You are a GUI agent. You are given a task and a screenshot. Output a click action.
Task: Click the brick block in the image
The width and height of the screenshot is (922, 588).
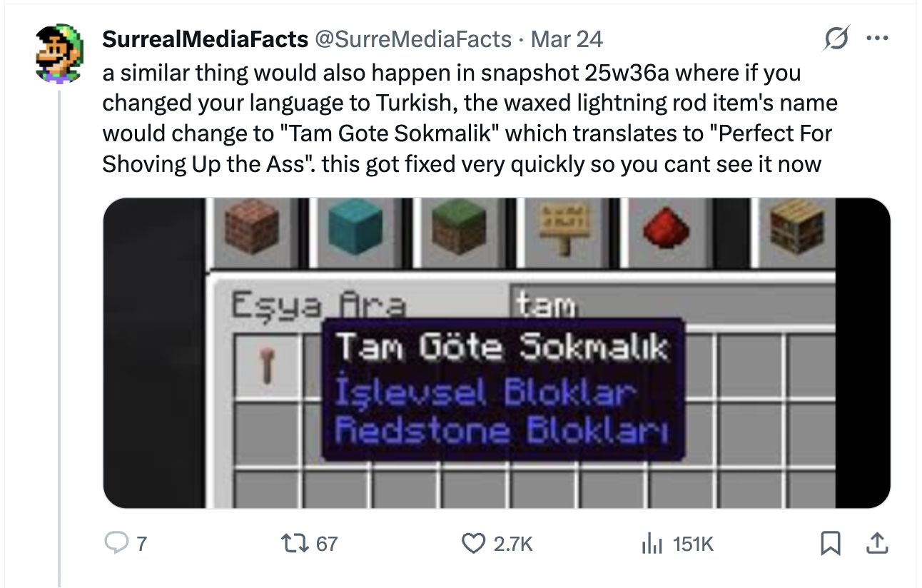pos(251,226)
